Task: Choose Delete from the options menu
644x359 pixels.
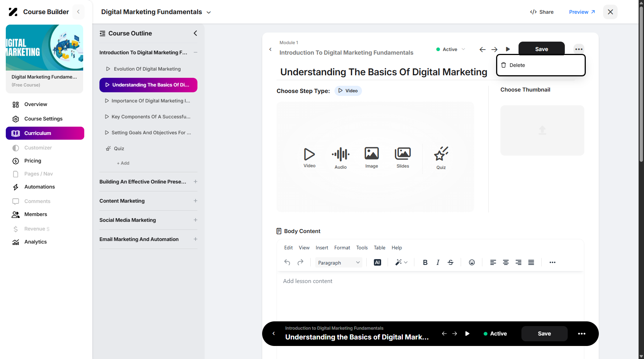Action: point(541,65)
